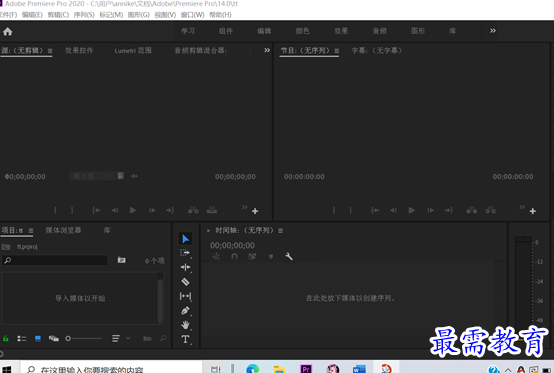Open timeline display settings wrench
This screenshot has width=554, height=373.
[289, 256]
